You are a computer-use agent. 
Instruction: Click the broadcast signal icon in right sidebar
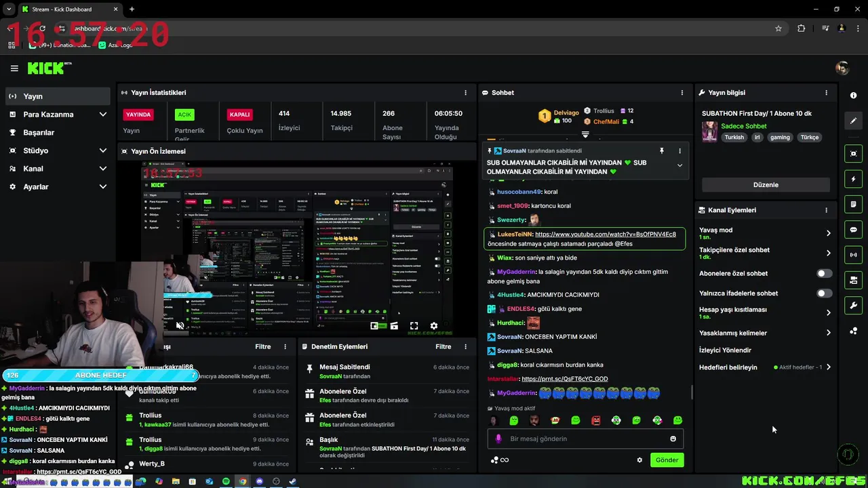(x=853, y=255)
